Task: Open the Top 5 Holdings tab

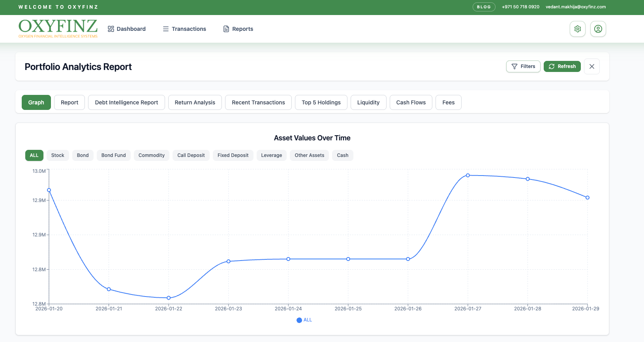Action: (x=321, y=102)
